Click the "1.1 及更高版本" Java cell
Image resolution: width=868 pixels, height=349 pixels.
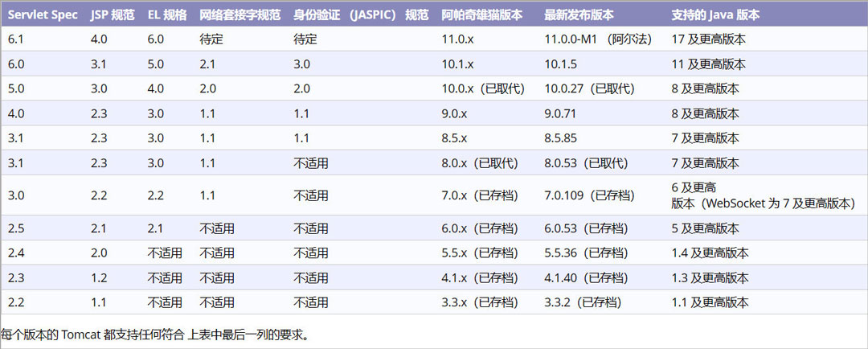[710, 302]
